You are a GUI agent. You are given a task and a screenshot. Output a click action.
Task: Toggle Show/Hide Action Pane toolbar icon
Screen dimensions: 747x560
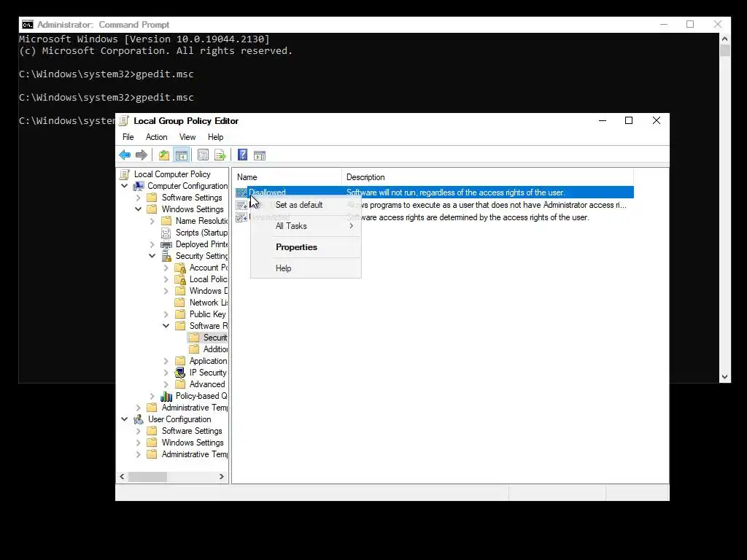pos(260,155)
